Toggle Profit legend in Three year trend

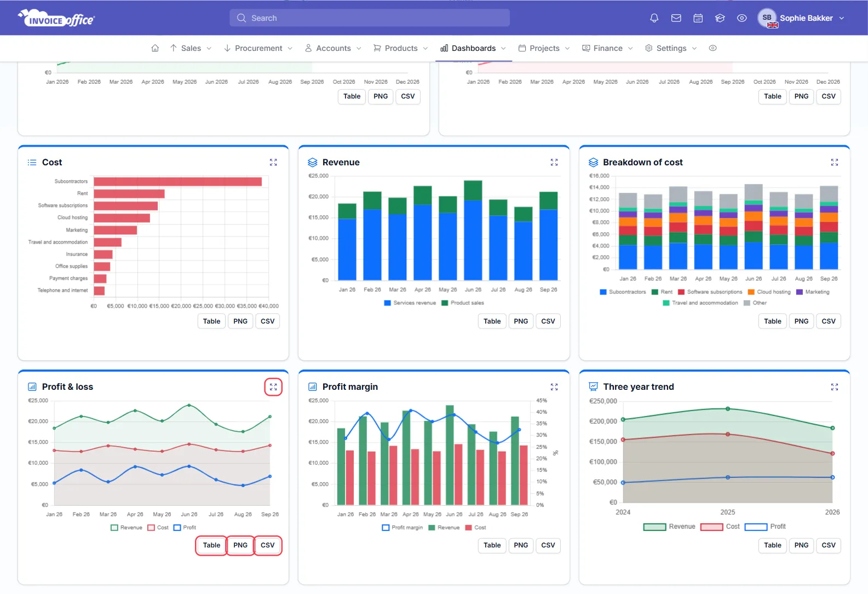(766, 527)
